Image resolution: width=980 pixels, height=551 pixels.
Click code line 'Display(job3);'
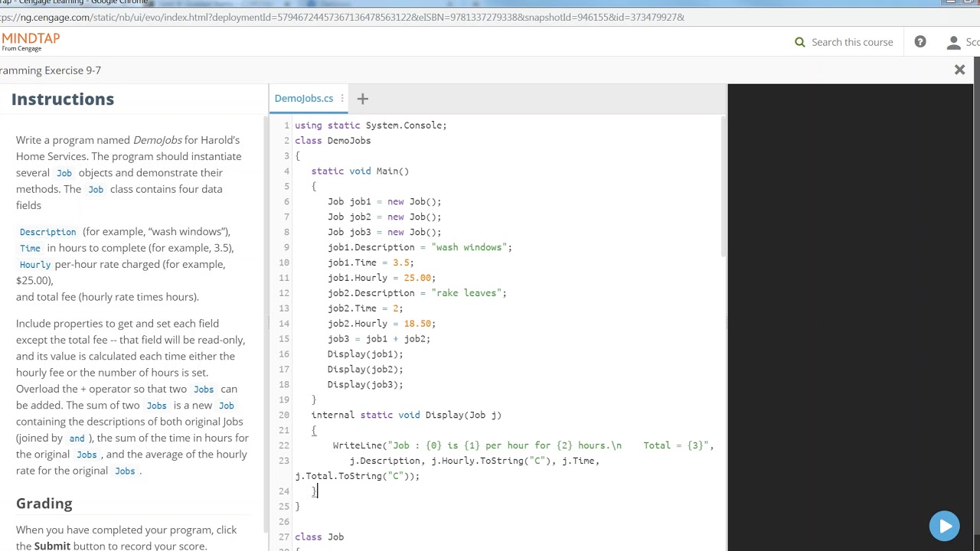click(x=365, y=384)
